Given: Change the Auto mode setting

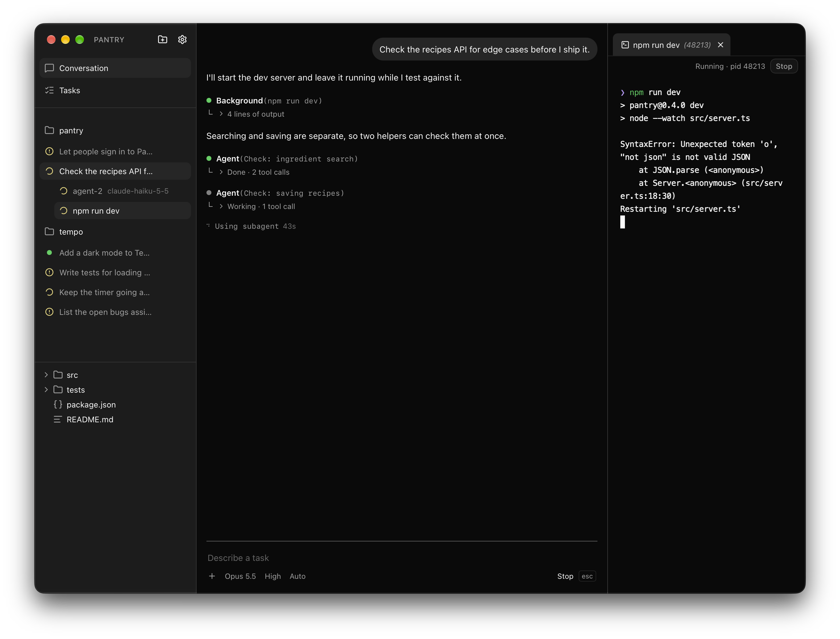Looking at the screenshot, I should (x=297, y=576).
